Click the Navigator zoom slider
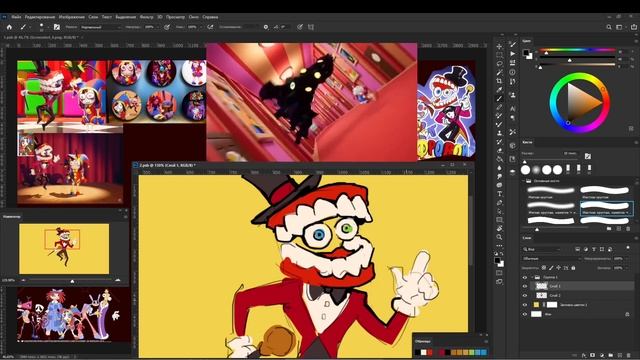This screenshot has height=360, width=640. click(x=72, y=280)
